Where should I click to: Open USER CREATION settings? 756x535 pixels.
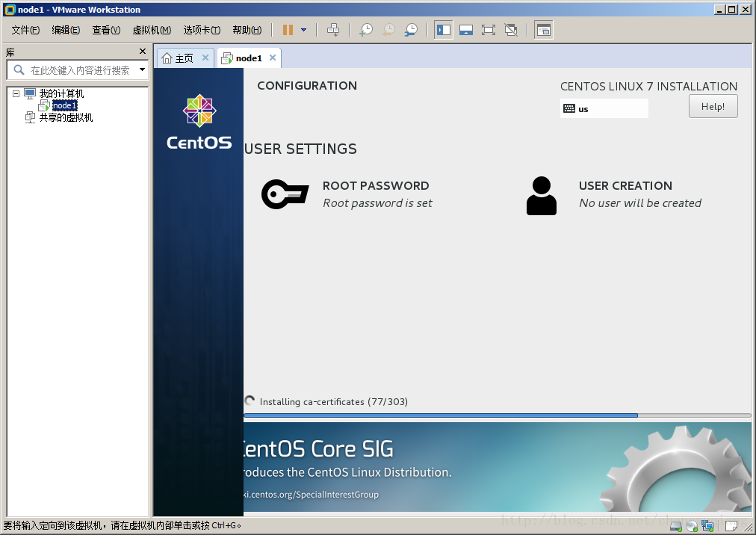click(625, 186)
